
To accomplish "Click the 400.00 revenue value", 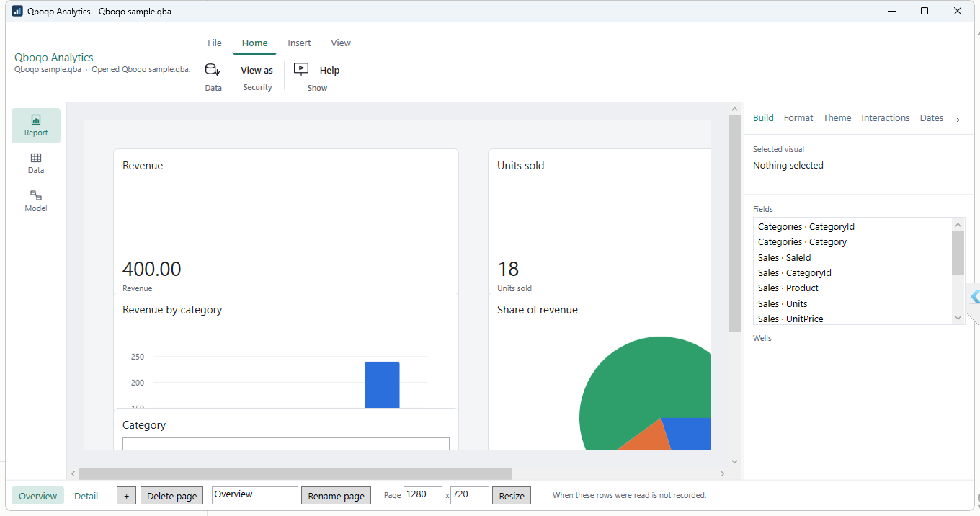I will 152,270.
